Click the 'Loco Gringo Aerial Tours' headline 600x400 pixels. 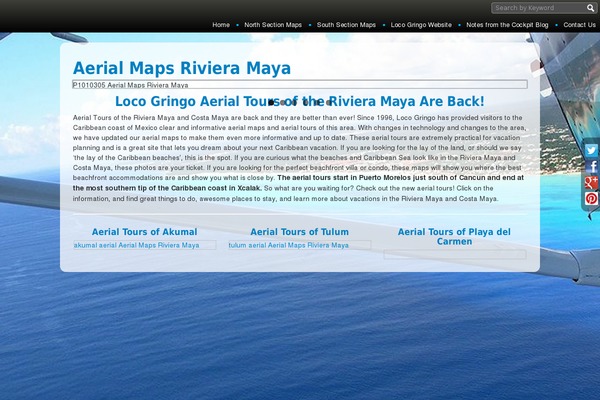300,101
